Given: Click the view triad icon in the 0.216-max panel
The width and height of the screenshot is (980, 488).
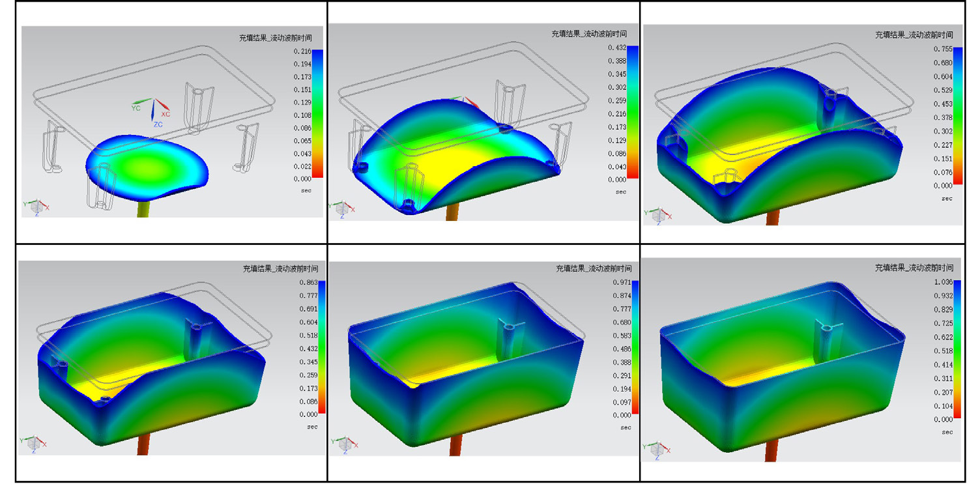Looking at the screenshot, I should pos(36,207).
